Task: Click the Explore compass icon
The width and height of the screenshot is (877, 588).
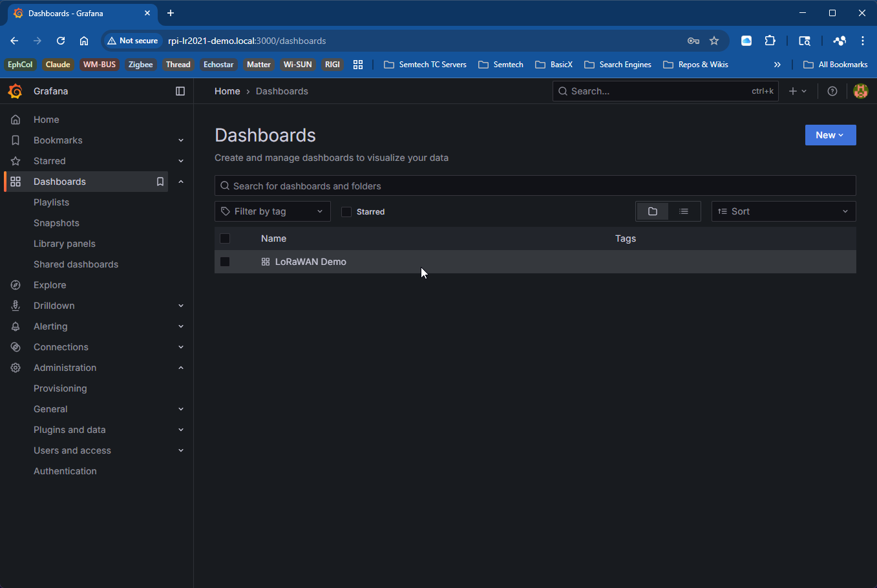Action: click(16, 285)
